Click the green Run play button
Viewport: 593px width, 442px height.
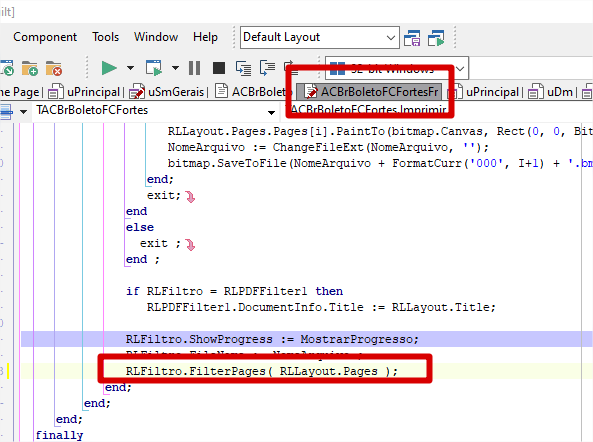tap(109, 68)
